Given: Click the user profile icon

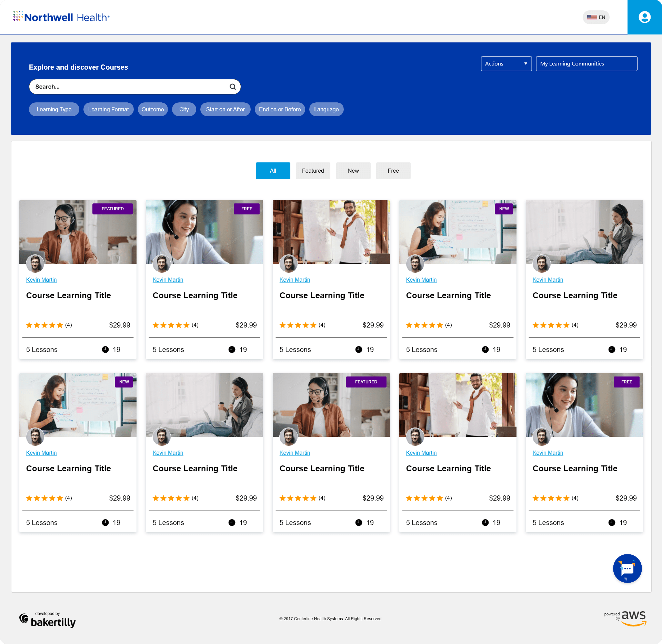Looking at the screenshot, I should 644,17.
